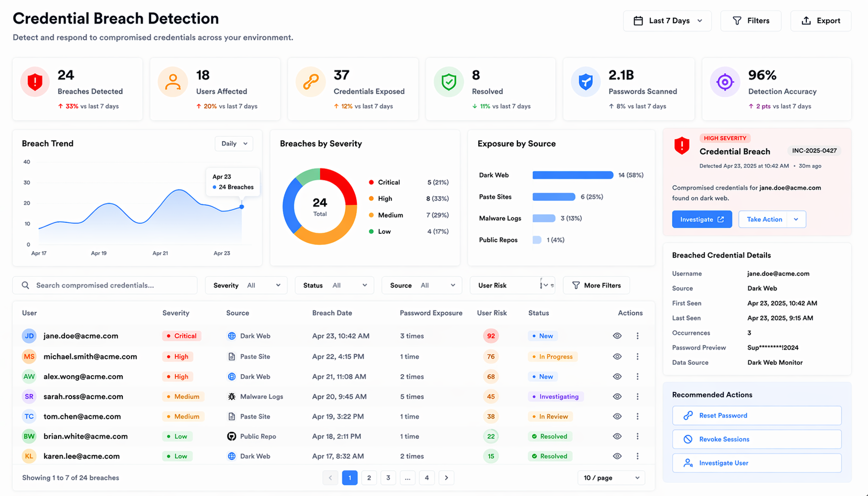The height and width of the screenshot is (496, 868).
Task: Select the Reset Password recommended action
Action: [757, 415]
